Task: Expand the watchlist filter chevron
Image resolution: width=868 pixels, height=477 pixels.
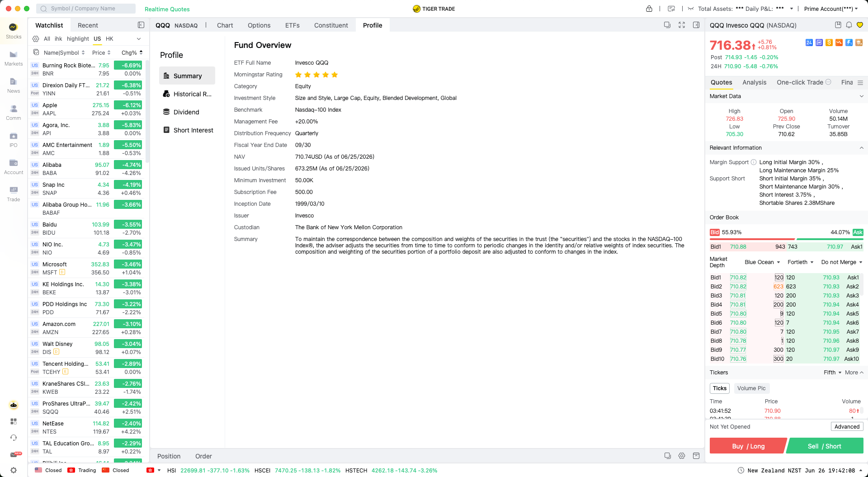Action: (x=139, y=39)
